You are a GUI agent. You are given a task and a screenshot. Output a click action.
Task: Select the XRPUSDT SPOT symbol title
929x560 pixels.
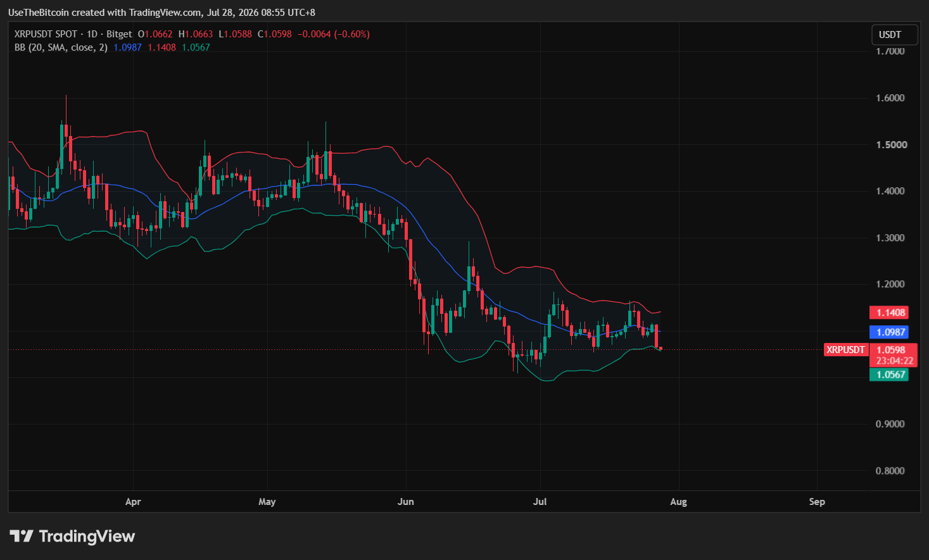(x=46, y=34)
